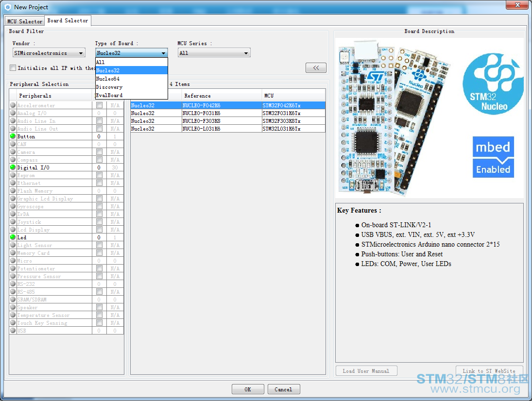Click the Led peripheral green indicator

coord(13,237)
